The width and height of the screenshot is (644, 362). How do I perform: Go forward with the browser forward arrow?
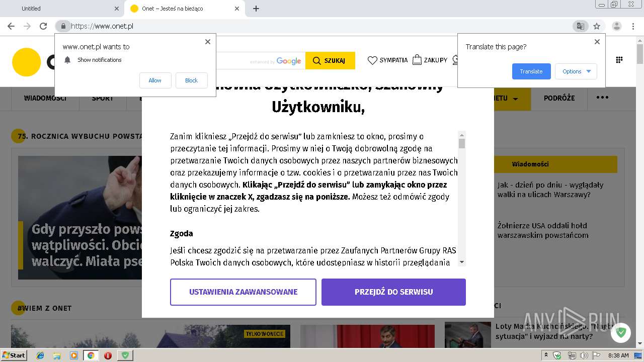[x=27, y=26]
